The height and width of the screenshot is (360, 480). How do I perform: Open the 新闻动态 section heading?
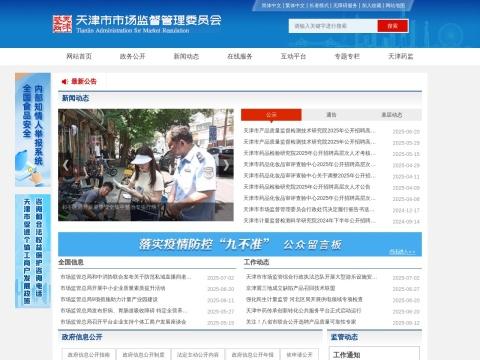[x=75, y=98]
